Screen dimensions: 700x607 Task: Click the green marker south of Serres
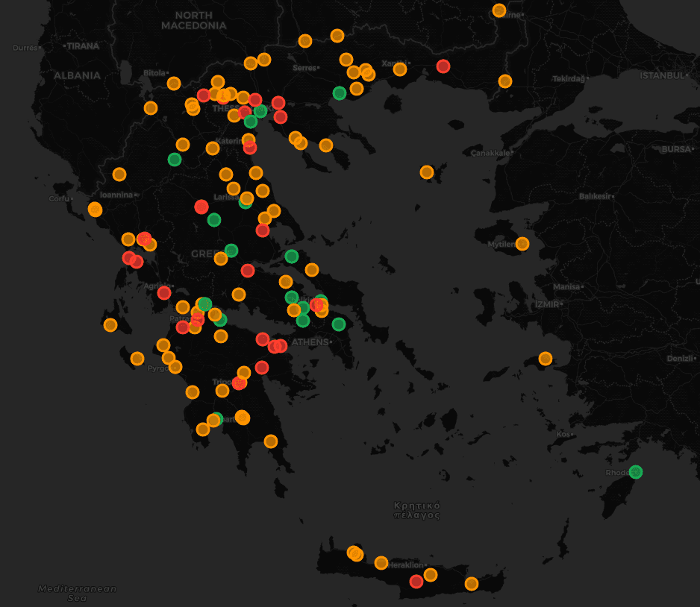(340, 93)
